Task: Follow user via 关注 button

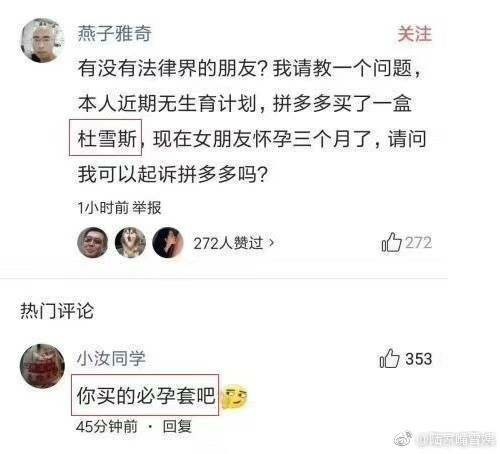Action: 415,34
